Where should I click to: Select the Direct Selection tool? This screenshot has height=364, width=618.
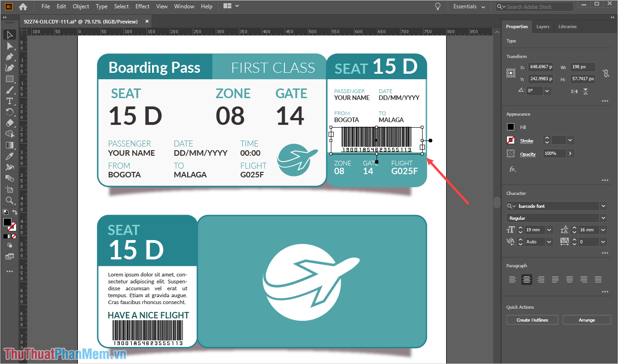10,46
